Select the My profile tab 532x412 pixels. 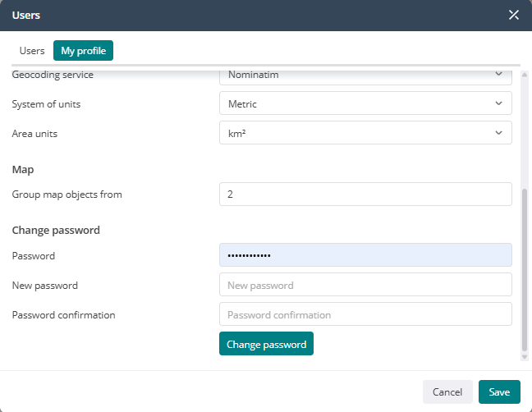point(83,51)
